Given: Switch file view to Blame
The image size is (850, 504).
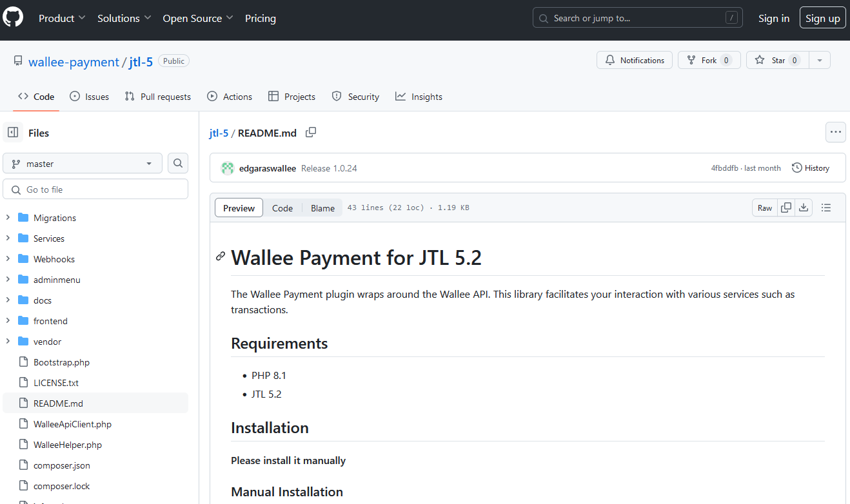Looking at the screenshot, I should pyautogui.click(x=322, y=208).
